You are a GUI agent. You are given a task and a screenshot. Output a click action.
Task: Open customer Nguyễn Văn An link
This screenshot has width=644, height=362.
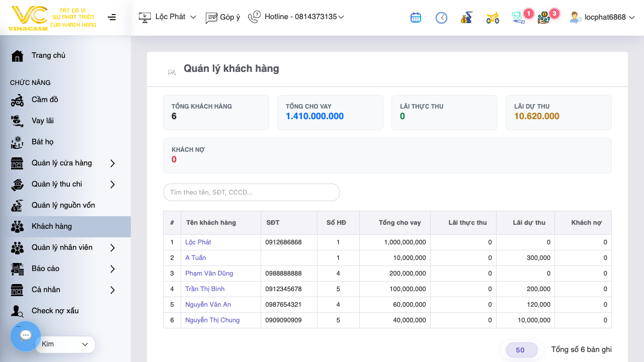pos(208,305)
